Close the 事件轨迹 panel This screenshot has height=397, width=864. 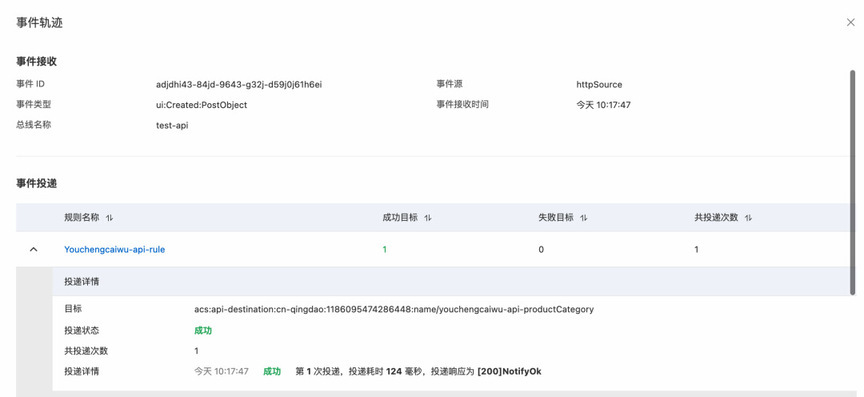point(850,23)
